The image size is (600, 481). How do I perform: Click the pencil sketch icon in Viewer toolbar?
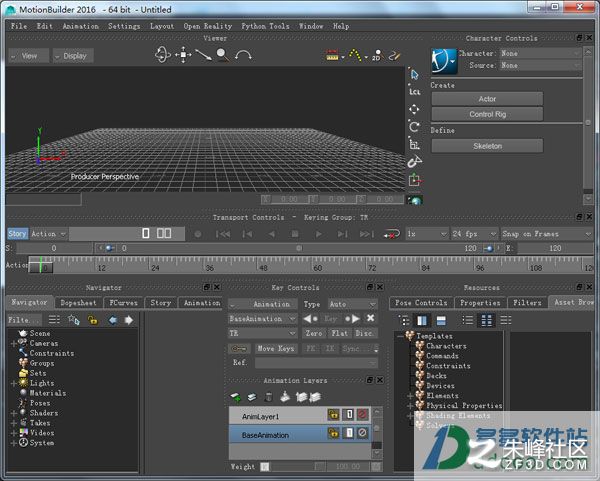coord(394,55)
